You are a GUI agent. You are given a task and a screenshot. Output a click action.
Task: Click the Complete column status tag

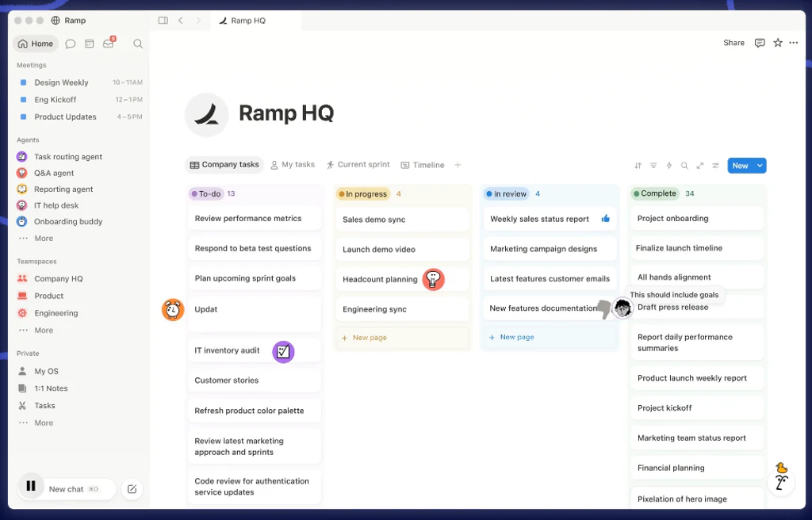(655, 193)
